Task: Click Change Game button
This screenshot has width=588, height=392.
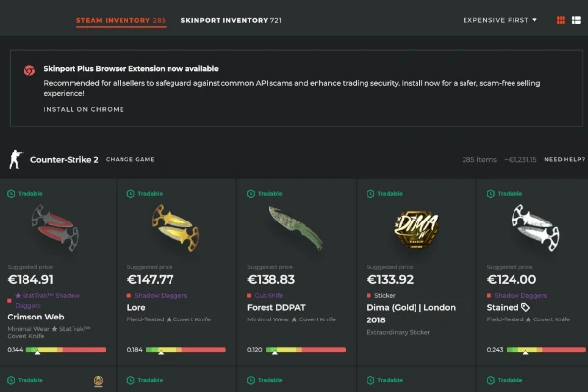Action: pos(129,159)
